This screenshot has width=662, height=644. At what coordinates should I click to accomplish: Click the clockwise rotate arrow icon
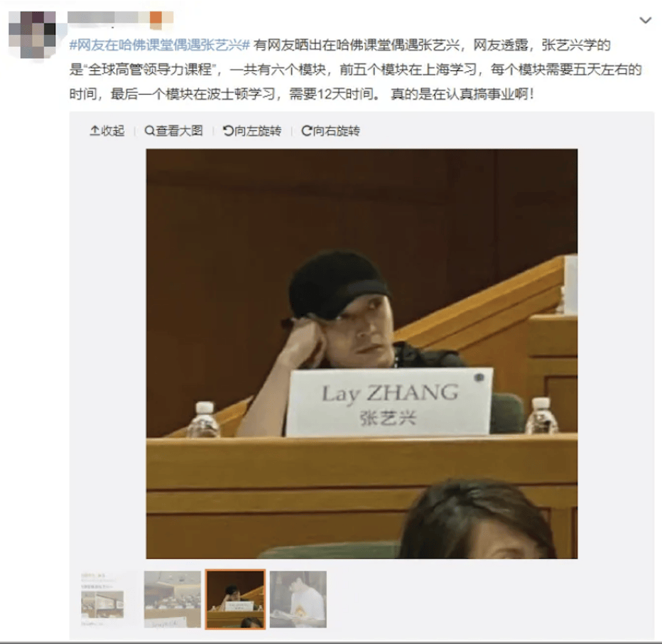[x=307, y=131]
